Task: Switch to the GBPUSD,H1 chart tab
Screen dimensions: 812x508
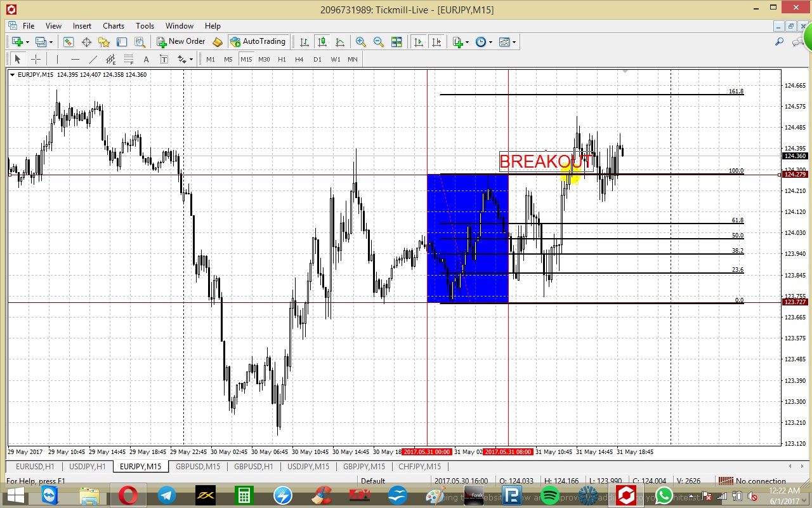Action: tap(253, 467)
